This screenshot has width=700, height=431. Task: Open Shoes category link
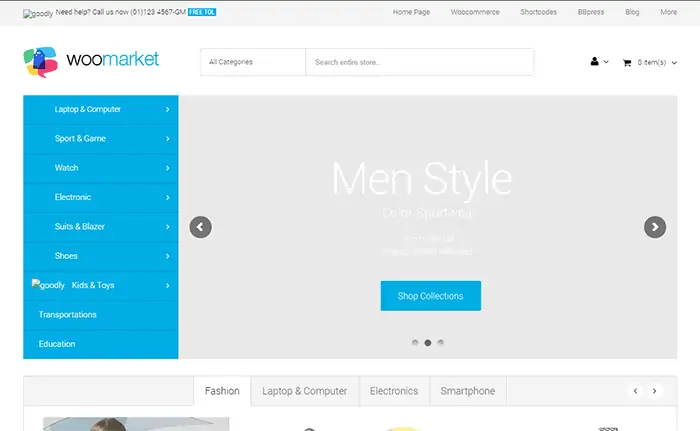(66, 256)
